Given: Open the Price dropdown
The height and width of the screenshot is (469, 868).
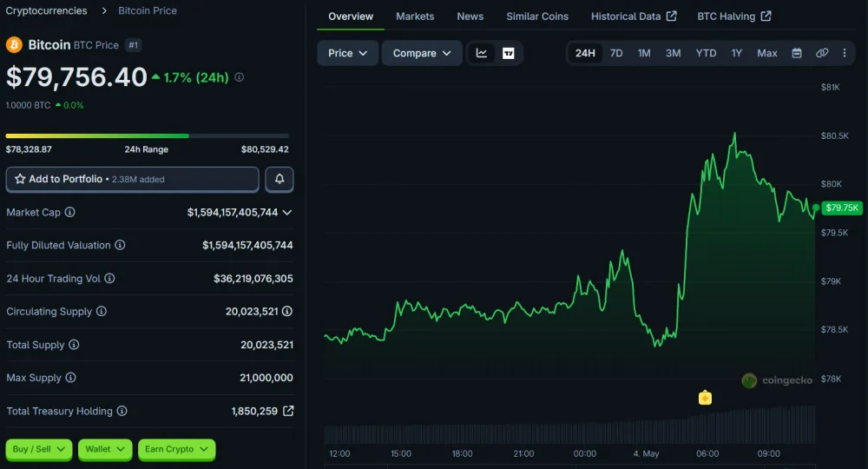Looking at the screenshot, I should [x=348, y=53].
